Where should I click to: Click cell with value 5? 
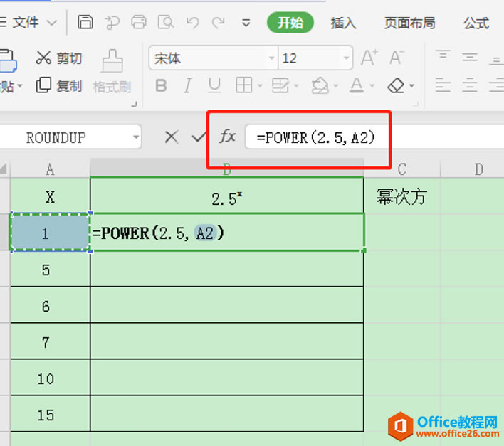coord(50,269)
